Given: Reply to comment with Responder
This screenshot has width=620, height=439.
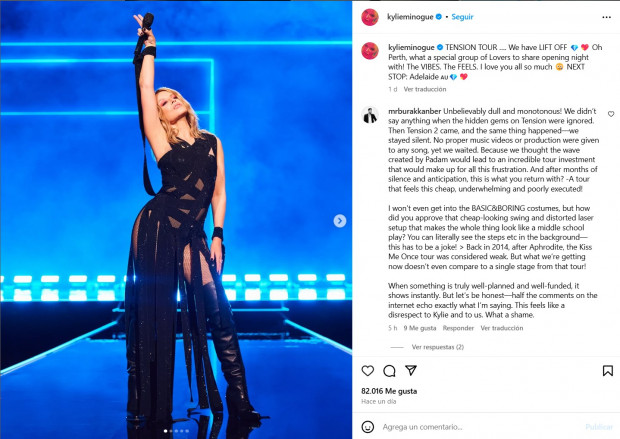Looking at the screenshot, I should tap(458, 328).
